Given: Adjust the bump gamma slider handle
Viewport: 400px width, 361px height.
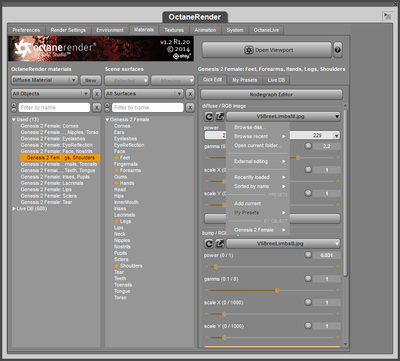Looking at the screenshot, I should tap(277, 291).
